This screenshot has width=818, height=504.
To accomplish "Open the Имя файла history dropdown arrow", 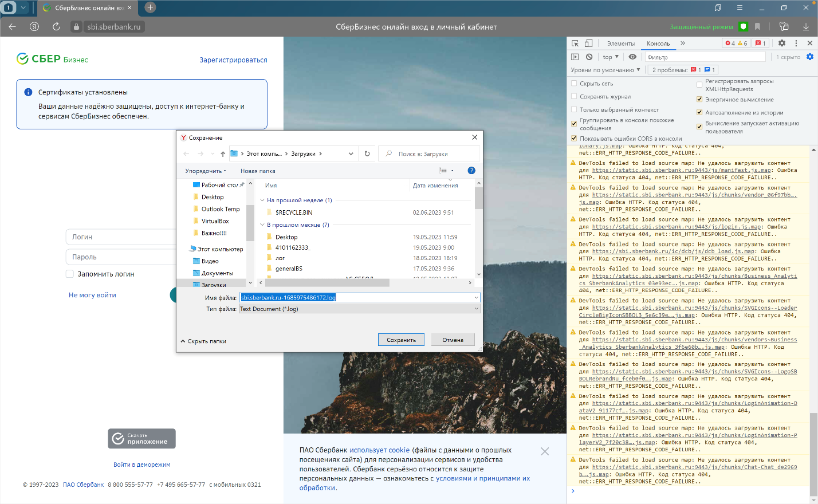I will click(476, 298).
